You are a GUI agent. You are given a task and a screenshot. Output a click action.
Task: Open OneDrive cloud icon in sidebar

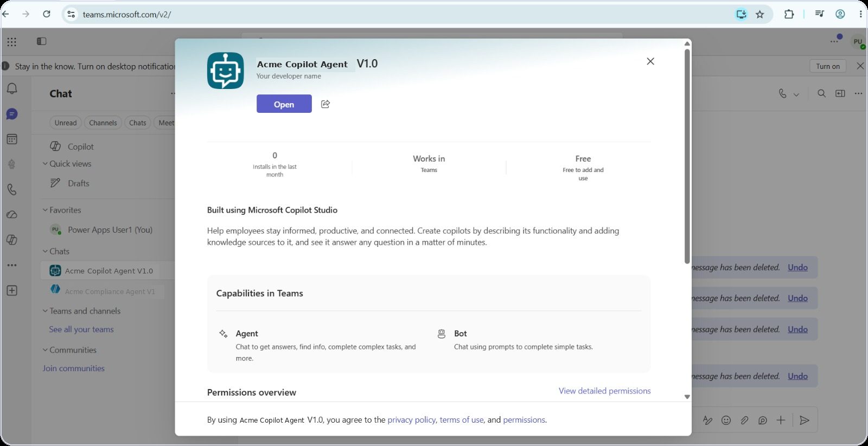click(12, 214)
